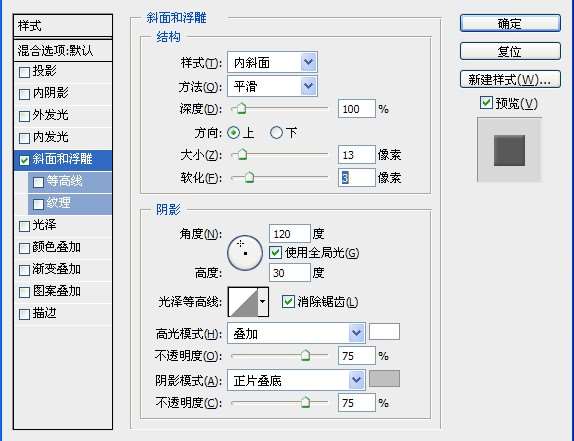Select the 下 (down) direction radio button

[276, 132]
